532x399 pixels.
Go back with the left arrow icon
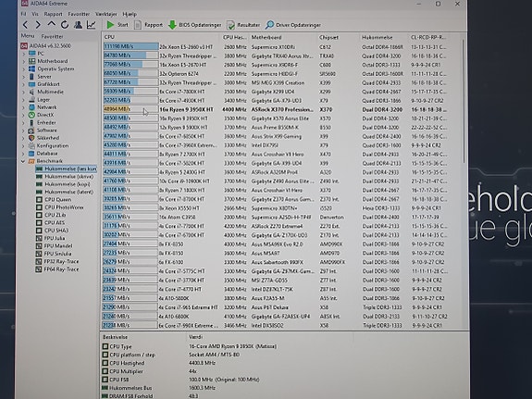point(25,25)
